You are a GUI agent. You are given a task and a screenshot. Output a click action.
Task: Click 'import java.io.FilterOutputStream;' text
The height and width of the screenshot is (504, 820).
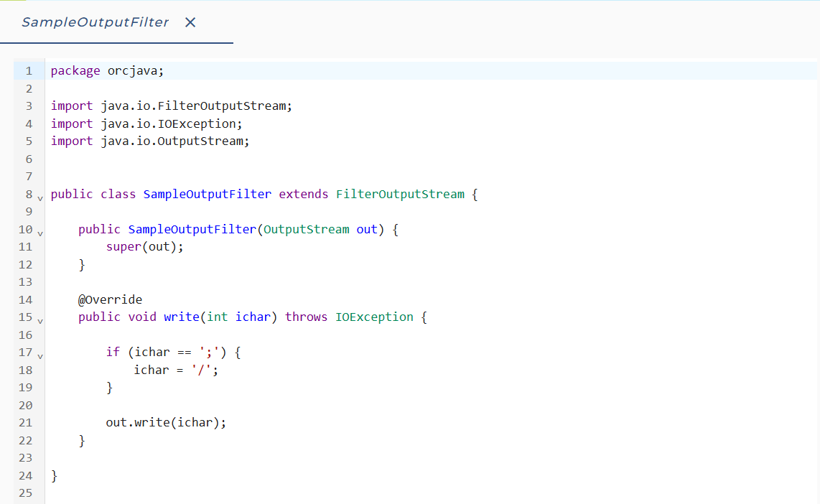172,106
